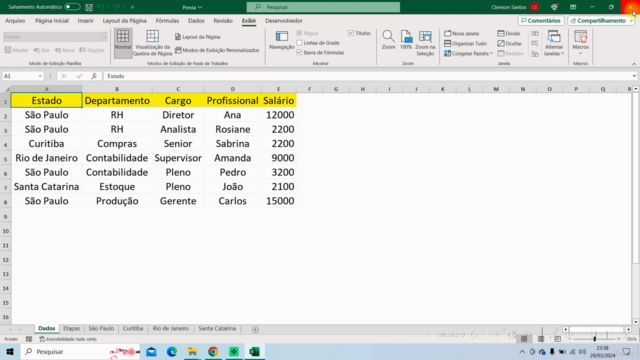Image resolution: width=640 pixels, height=360 pixels.
Task: Open the Macros button
Action: [580, 42]
